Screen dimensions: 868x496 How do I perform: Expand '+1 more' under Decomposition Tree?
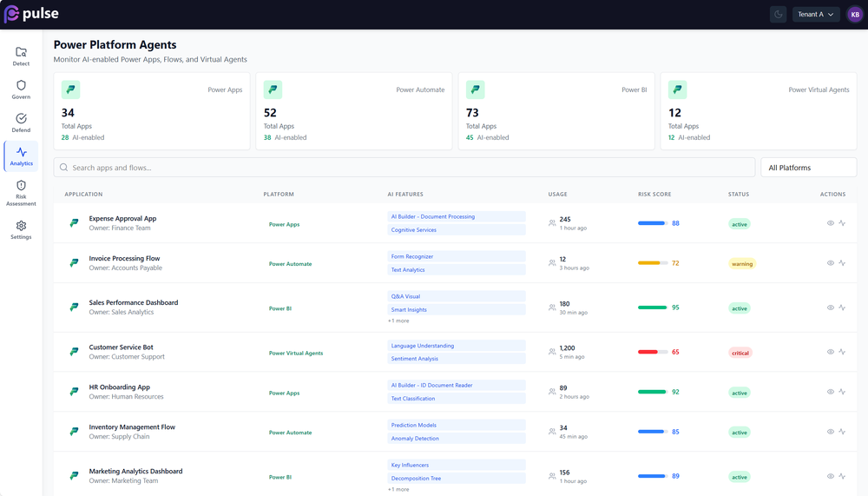pos(398,489)
